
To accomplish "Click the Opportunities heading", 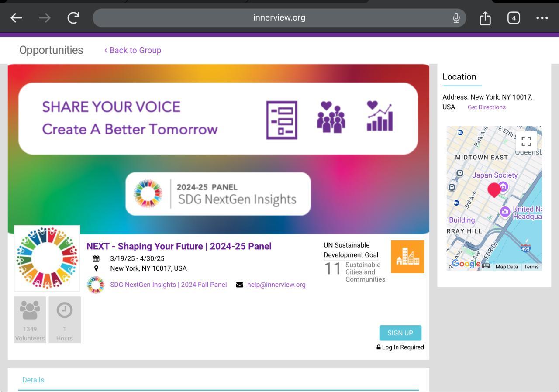I will coord(51,50).
